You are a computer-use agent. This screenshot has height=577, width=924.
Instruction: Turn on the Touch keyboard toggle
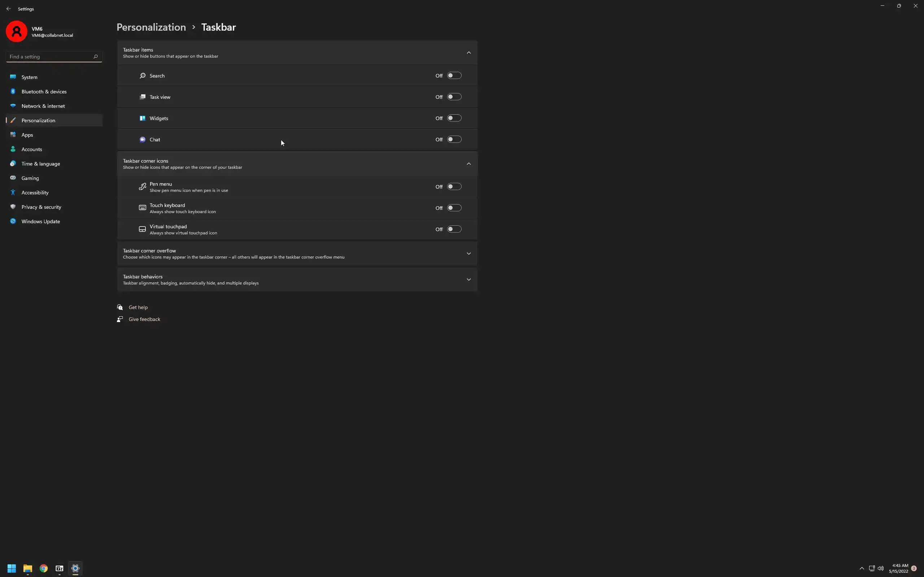(454, 208)
